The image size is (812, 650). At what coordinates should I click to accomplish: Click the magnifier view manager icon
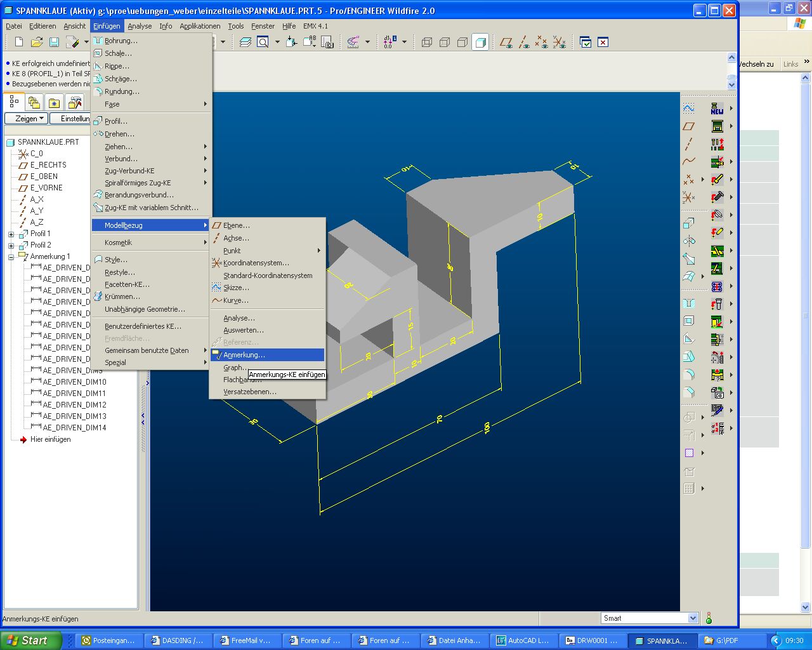[x=263, y=42]
